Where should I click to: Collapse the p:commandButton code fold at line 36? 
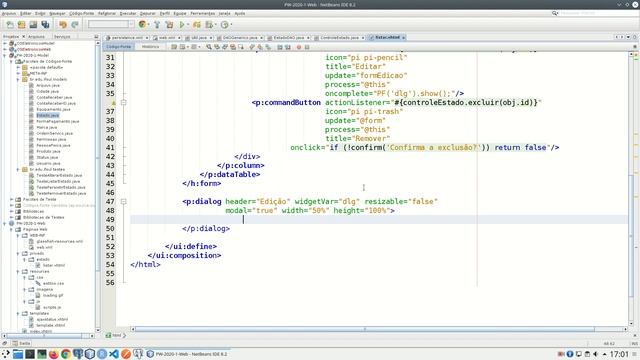tap(123, 102)
